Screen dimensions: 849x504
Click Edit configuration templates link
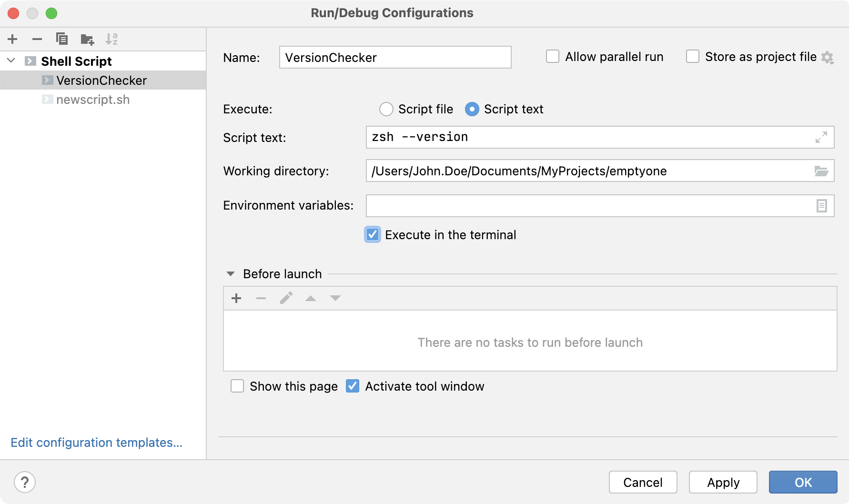[x=96, y=442]
